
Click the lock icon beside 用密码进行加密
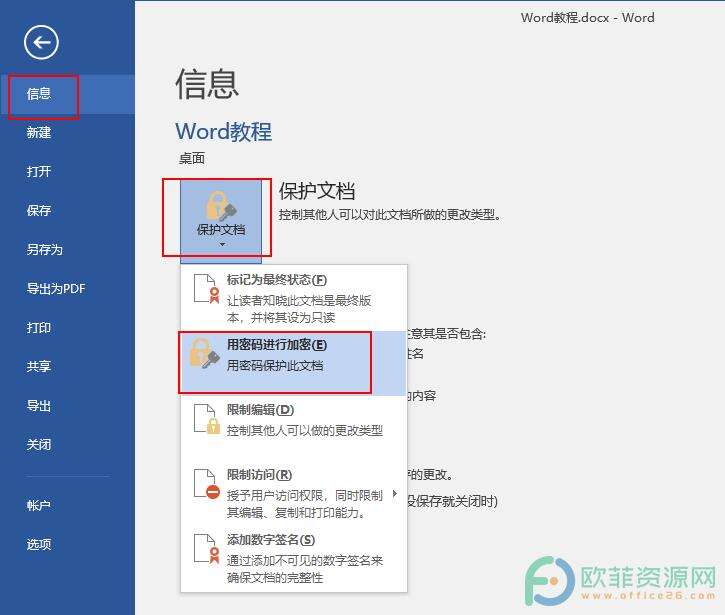coord(204,353)
